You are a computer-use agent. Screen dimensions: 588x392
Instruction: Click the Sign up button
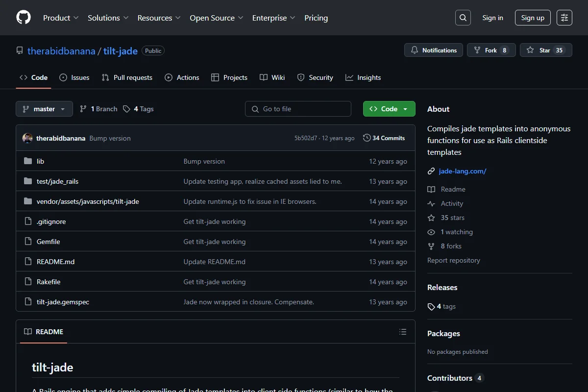pos(533,18)
